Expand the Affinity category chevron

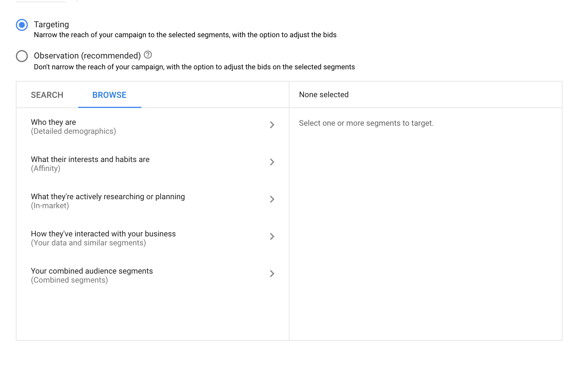point(272,162)
